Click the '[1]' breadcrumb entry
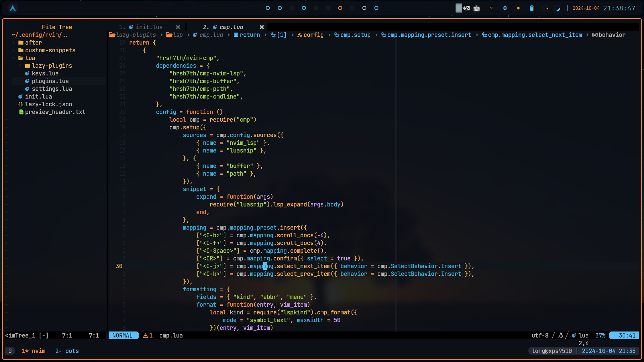The height and width of the screenshot is (362, 644). click(278, 35)
